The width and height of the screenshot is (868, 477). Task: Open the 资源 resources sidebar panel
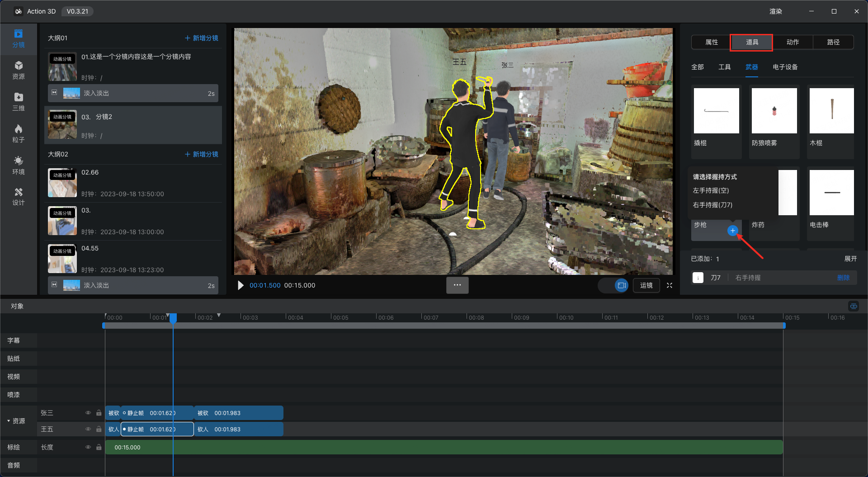tap(19, 71)
